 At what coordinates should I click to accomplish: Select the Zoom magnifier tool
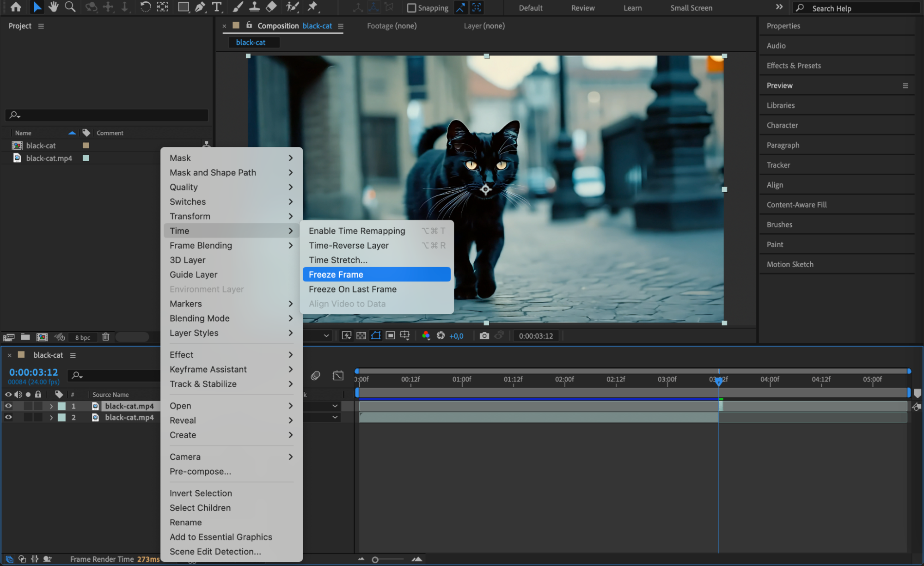click(x=70, y=7)
